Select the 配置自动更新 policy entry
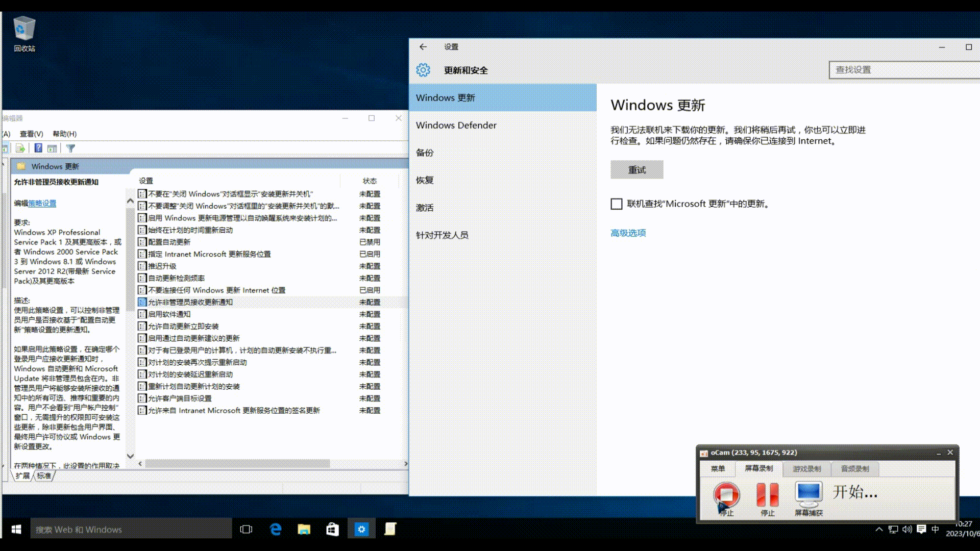 169,242
